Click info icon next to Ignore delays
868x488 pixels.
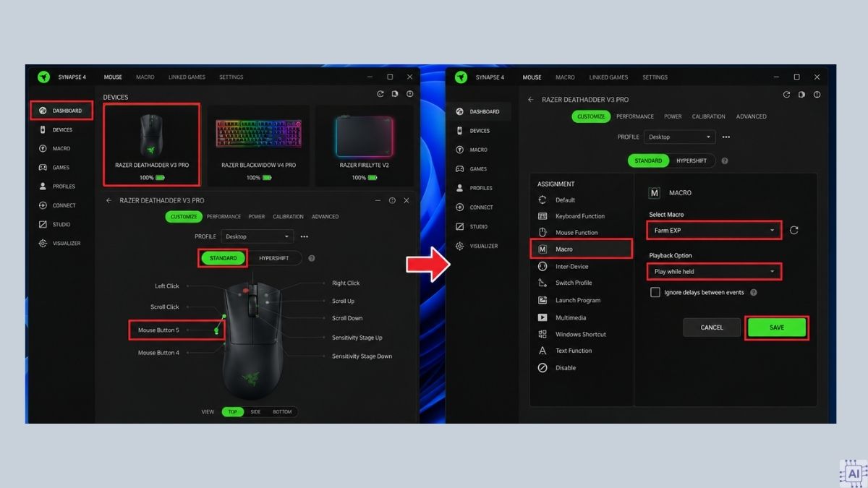pyautogui.click(x=753, y=293)
